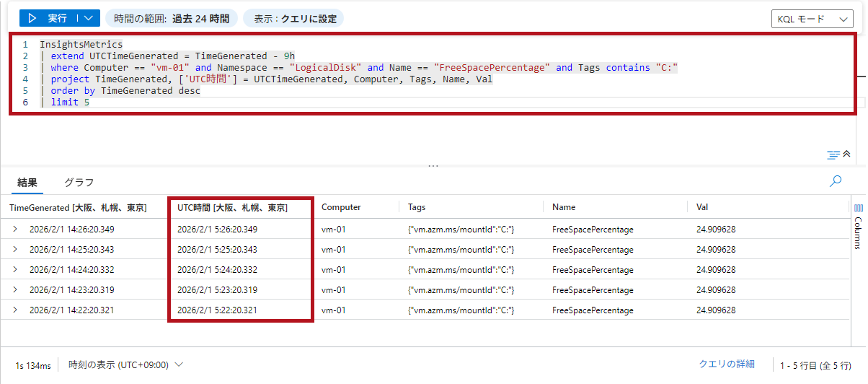This screenshot has height=384, width=868.
Task: Expand the 14:25:20.343 result row
Action: (x=15, y=250)
